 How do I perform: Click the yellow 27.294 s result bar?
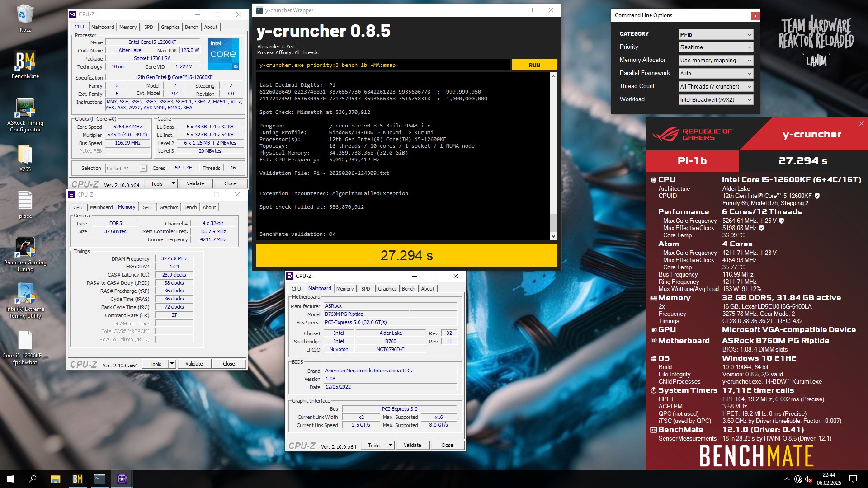(x=406, y=255)
